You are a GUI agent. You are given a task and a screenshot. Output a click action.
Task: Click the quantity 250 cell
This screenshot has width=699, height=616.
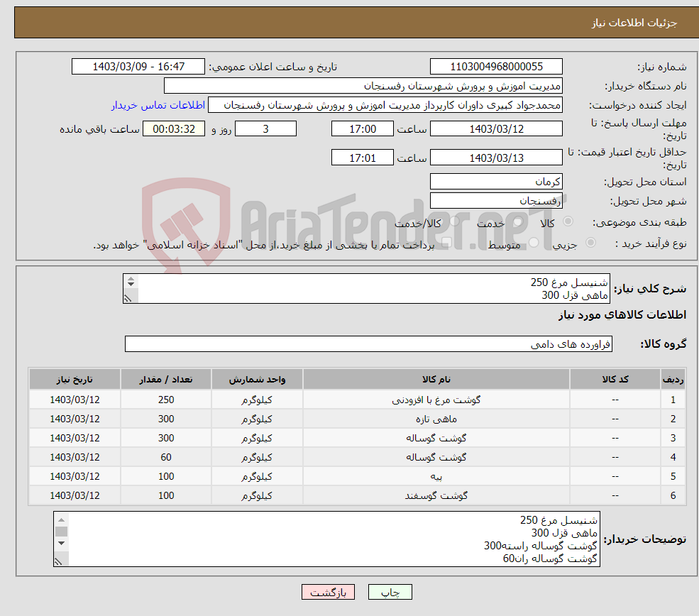coord(166,400)
